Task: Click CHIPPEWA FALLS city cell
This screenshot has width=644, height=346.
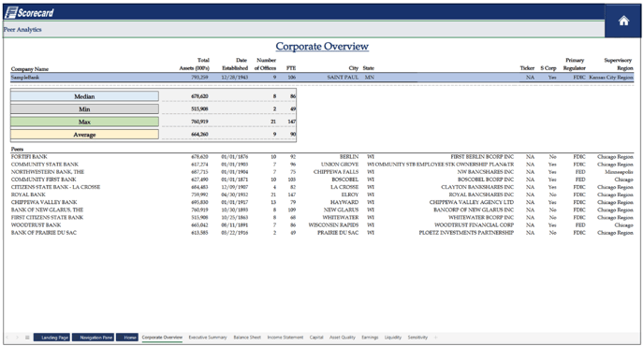Action: tap(336, 172)
